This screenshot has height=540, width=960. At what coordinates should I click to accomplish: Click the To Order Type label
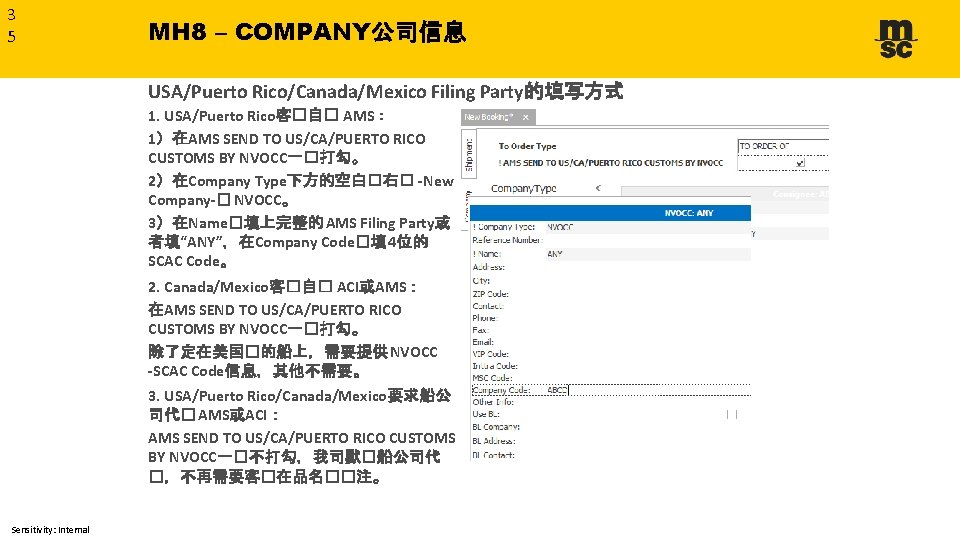pyautogui.click(x=527, y=146)
